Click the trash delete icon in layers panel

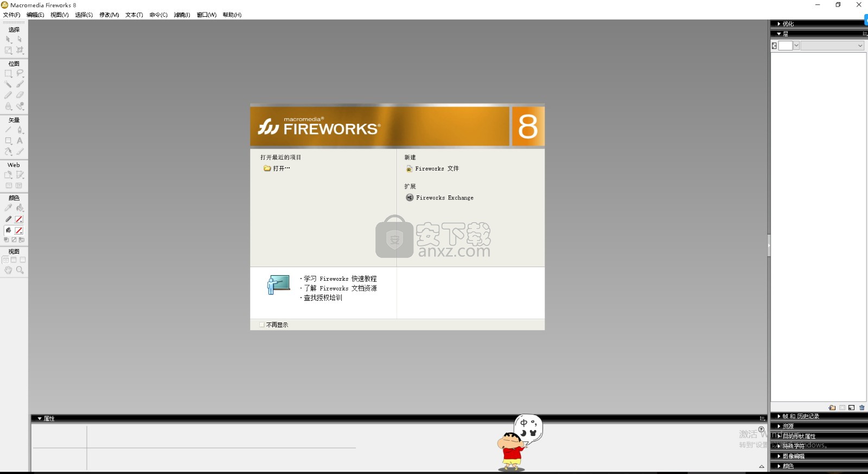[x=862, y=408]
